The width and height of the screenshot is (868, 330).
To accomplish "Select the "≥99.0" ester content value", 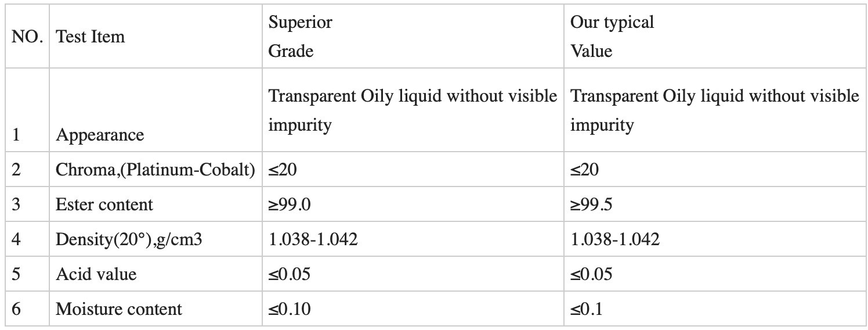I will [289, 205].
